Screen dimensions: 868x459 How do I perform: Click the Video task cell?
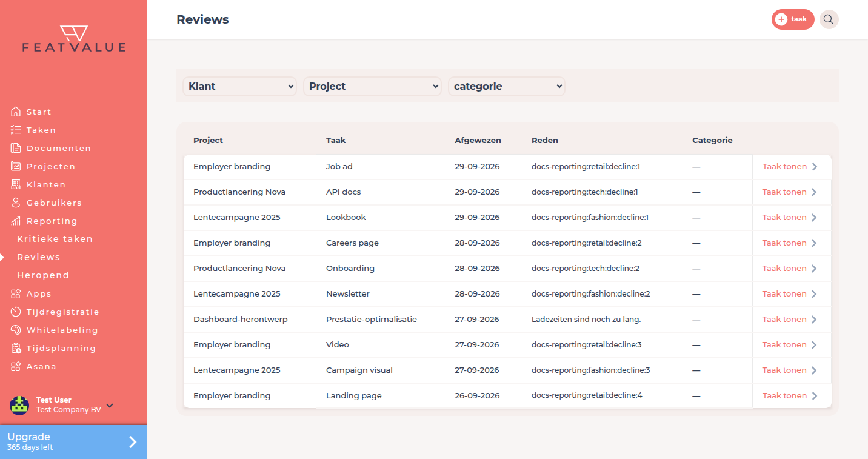point(338,345)
